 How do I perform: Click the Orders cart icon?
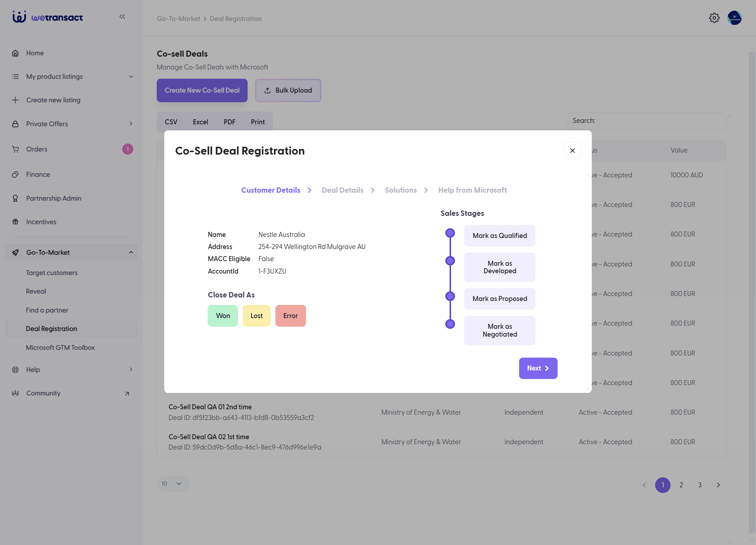click(x=15, y=149)
